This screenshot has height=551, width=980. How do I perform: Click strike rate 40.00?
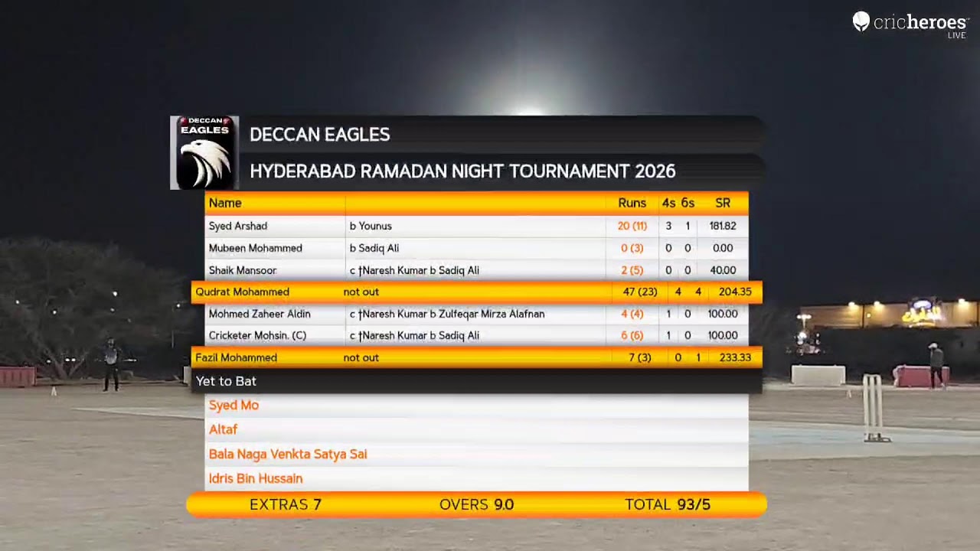pos(723,270)
